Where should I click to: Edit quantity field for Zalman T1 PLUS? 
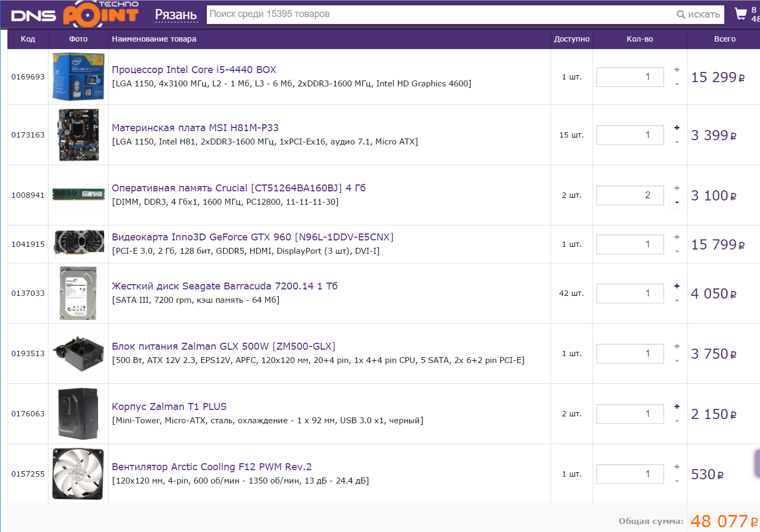(630, 414)
